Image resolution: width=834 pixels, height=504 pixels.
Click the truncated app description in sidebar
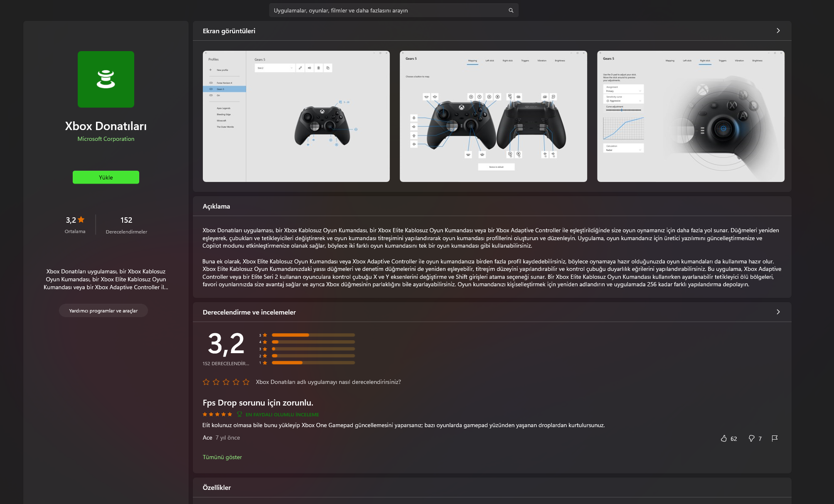click(106, 279)
